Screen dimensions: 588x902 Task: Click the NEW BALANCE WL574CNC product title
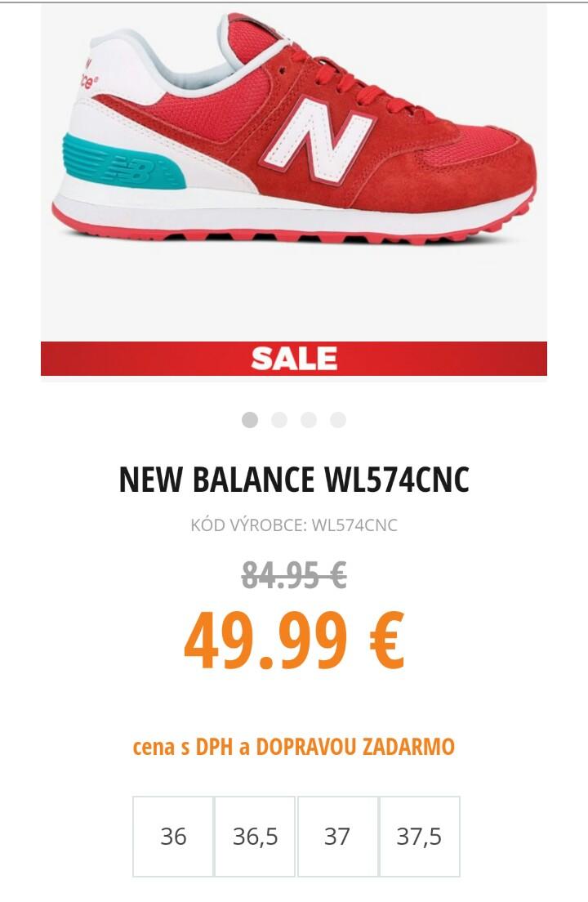click(294, 480)
